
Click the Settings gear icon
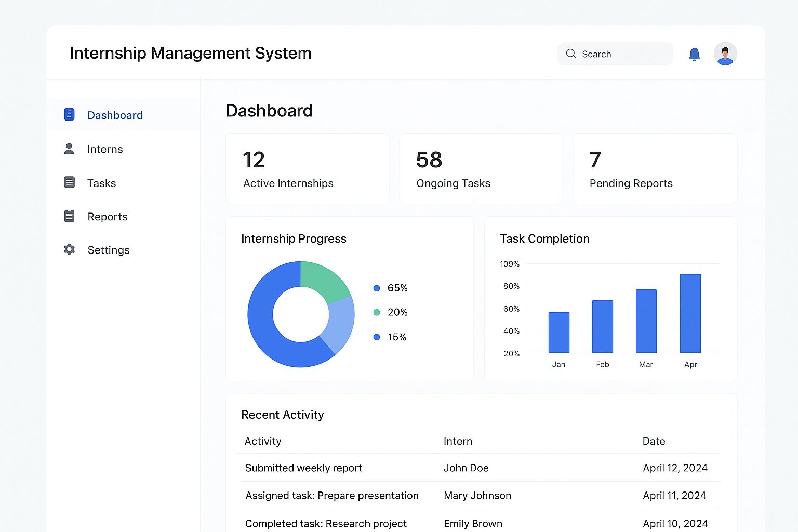click(69, 249)
